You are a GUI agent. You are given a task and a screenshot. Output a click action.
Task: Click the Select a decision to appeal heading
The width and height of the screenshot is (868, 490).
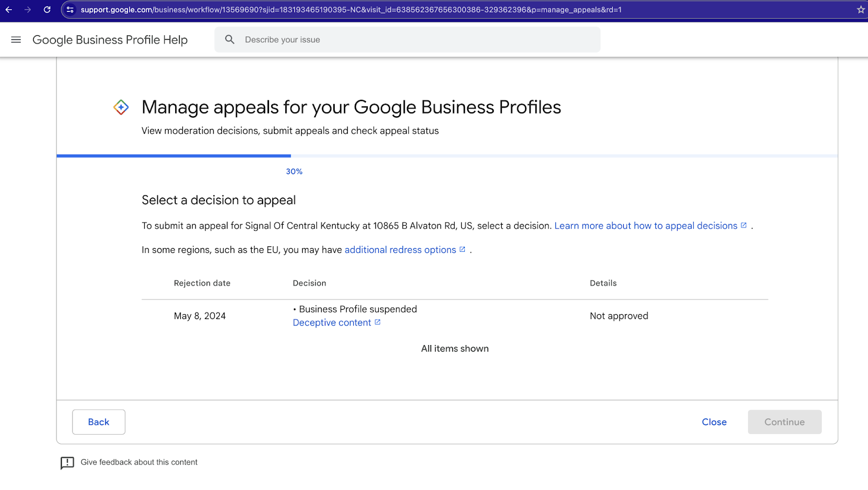[x=219, y=200]
